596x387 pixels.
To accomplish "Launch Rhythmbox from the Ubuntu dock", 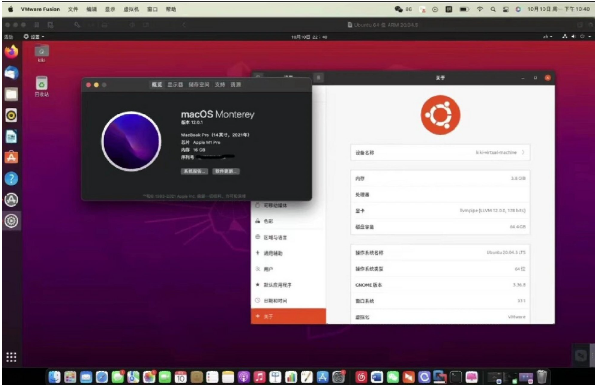I will [11, 115].
